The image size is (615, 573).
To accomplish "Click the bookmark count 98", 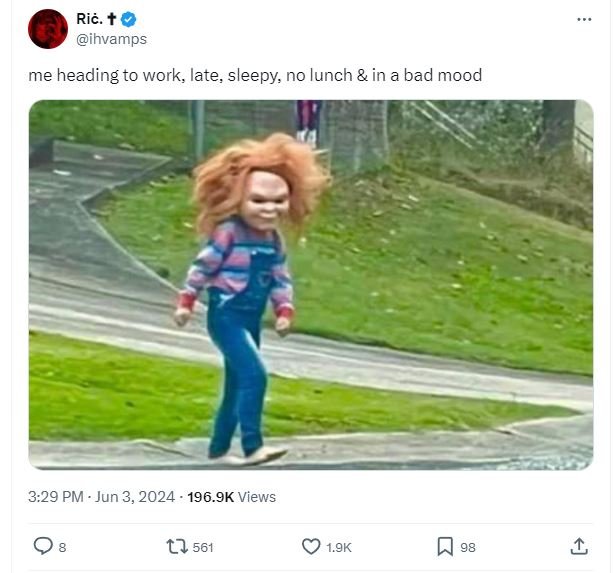I will (467, 547).
